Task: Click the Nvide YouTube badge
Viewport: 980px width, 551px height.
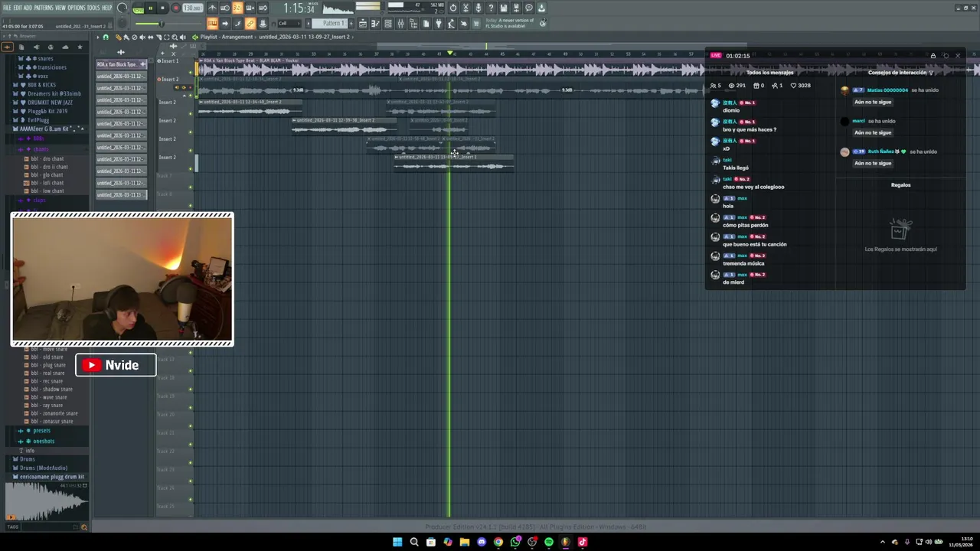Action: (x=116, y=365)
